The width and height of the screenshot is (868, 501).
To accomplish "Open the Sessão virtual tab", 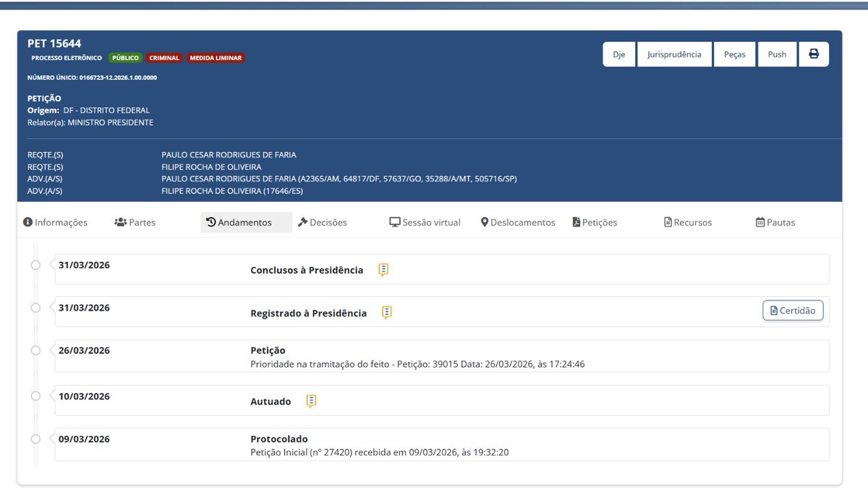I will 425,222.
